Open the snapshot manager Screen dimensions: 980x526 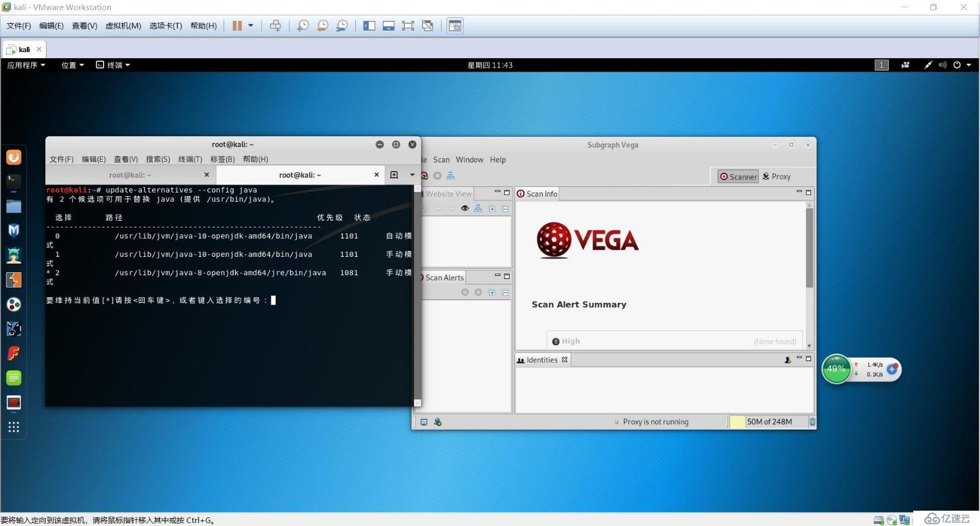[342, 26]
